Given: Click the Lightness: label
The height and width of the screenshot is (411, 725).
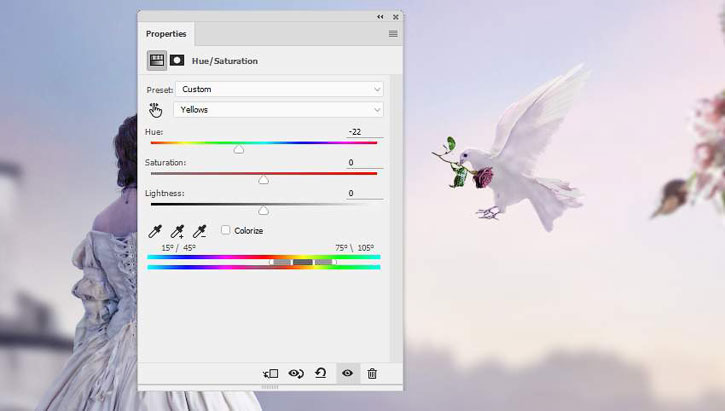Looking at the screenshot, I should tap(165, 193).
